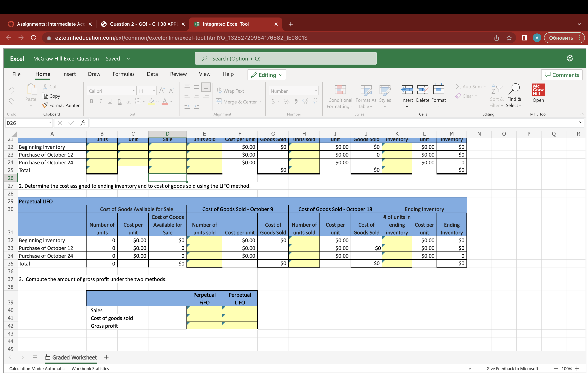Click the Merge & Center icon
Image resolution: width=588 pixels, height=382 pixels.
(x=218, y=102)
